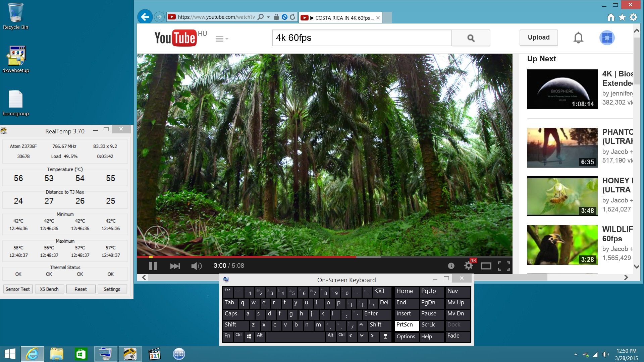Open the PHANTOM video title link
Screen dimensions: 644x362
click(x=618, y=136)
